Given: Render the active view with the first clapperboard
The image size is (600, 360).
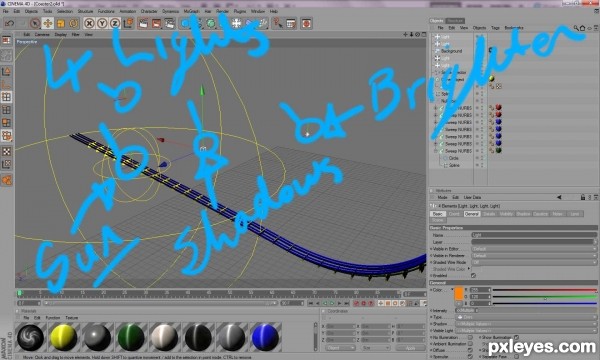Looking at the screenshot, I should (143, 23).
